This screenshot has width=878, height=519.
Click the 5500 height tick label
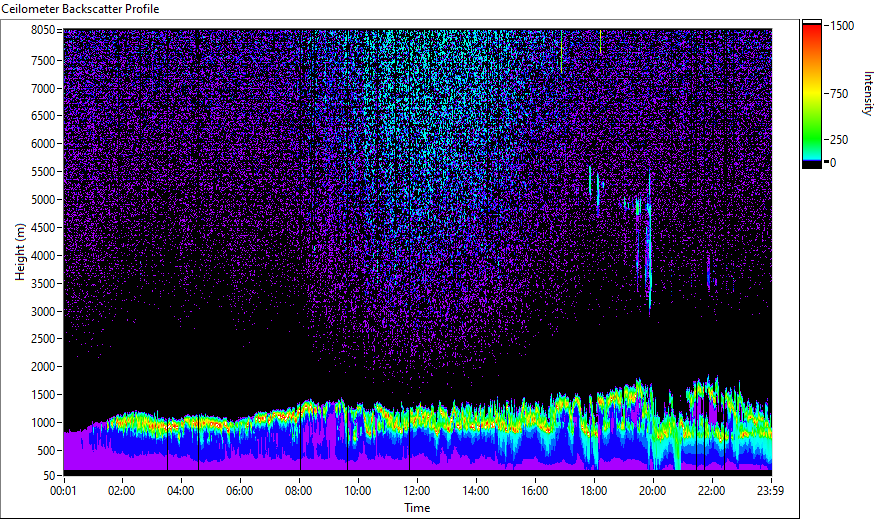tap(43, 172)
